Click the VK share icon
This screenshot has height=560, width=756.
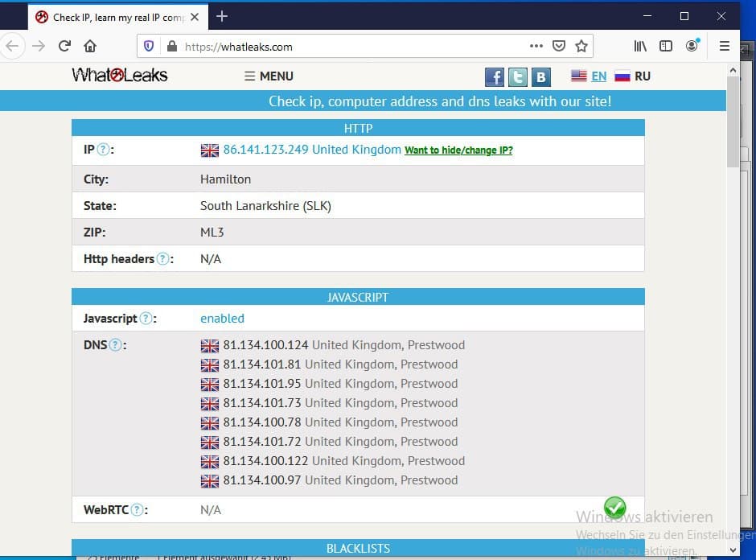[x=541, y=77]
